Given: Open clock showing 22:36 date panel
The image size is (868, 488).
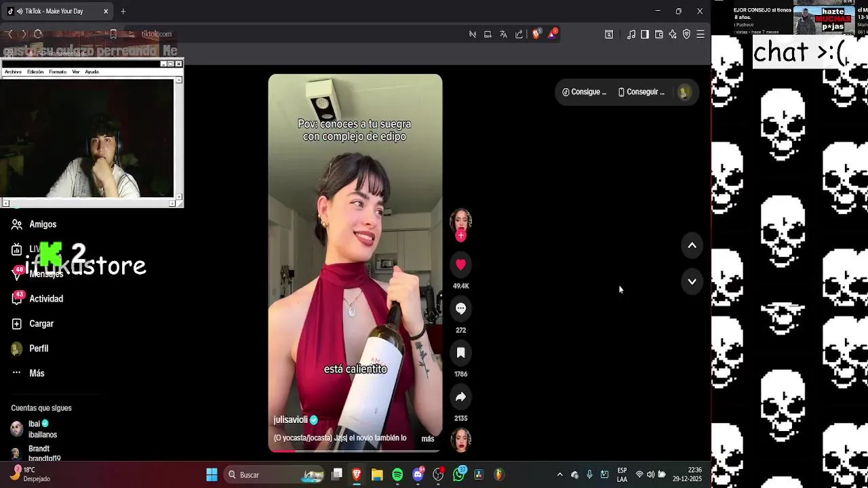Looking at the screenshot, I should click(x=687, y=474).
